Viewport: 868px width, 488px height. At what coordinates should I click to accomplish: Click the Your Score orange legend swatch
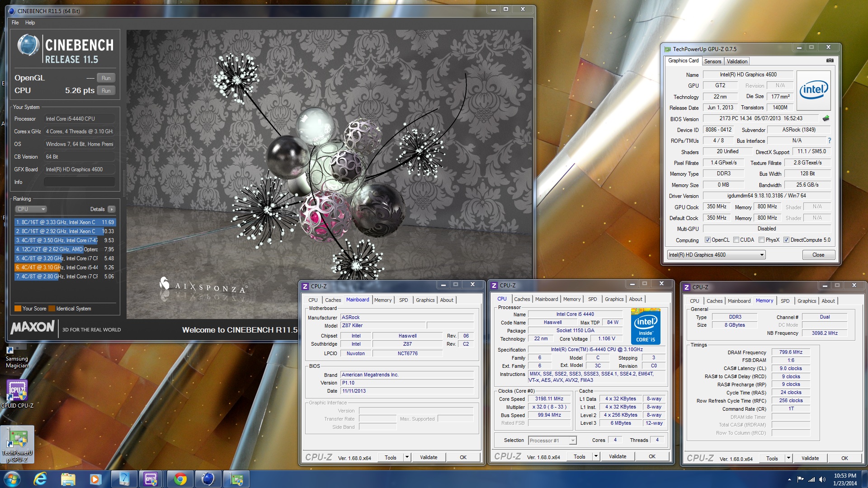click(18, 309)
